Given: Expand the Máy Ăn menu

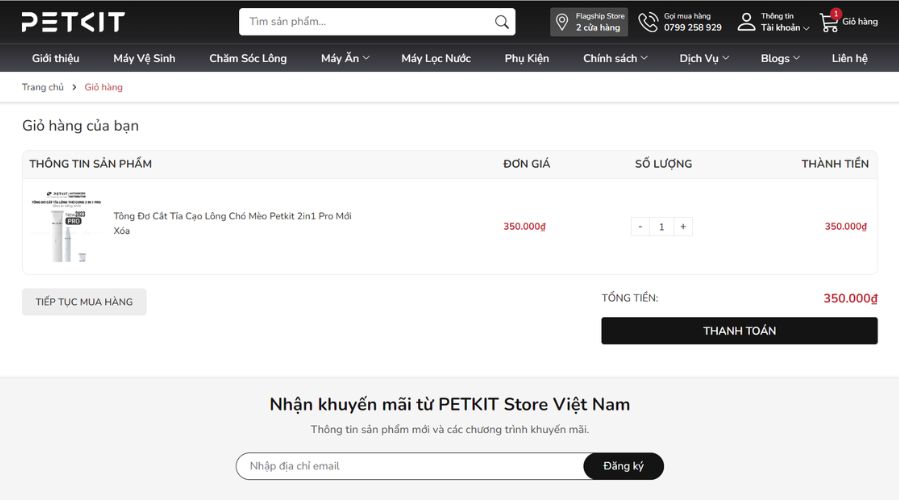Looking at the screenshot, I should click(345, 58).
